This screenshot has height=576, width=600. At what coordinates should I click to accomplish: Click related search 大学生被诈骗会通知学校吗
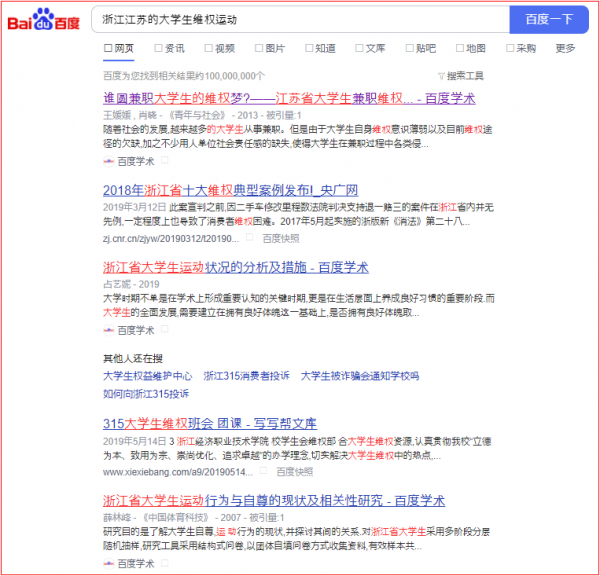360,376
